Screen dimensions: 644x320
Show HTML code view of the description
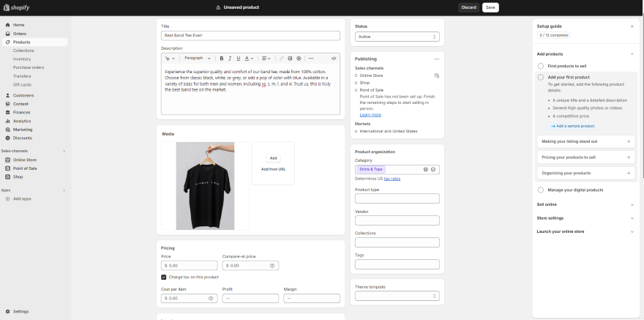tap(334, 59)
